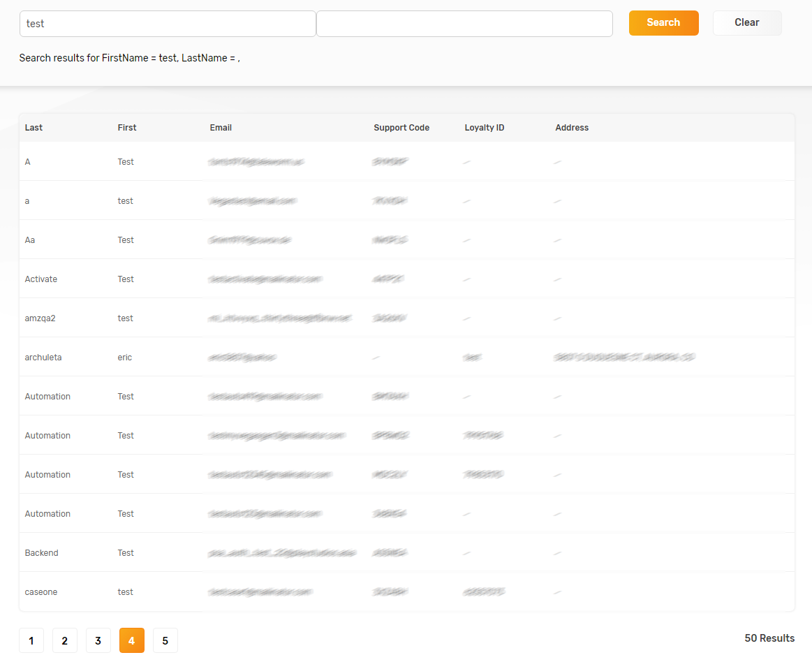Go to results page 1
The width and height of the screenshot is (812, 662).
31,640
